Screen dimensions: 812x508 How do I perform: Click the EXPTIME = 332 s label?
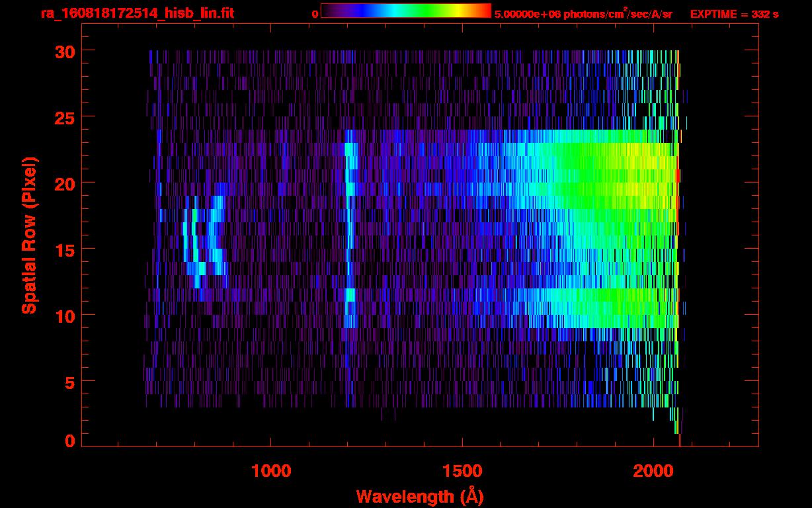(x=734, y=14)
